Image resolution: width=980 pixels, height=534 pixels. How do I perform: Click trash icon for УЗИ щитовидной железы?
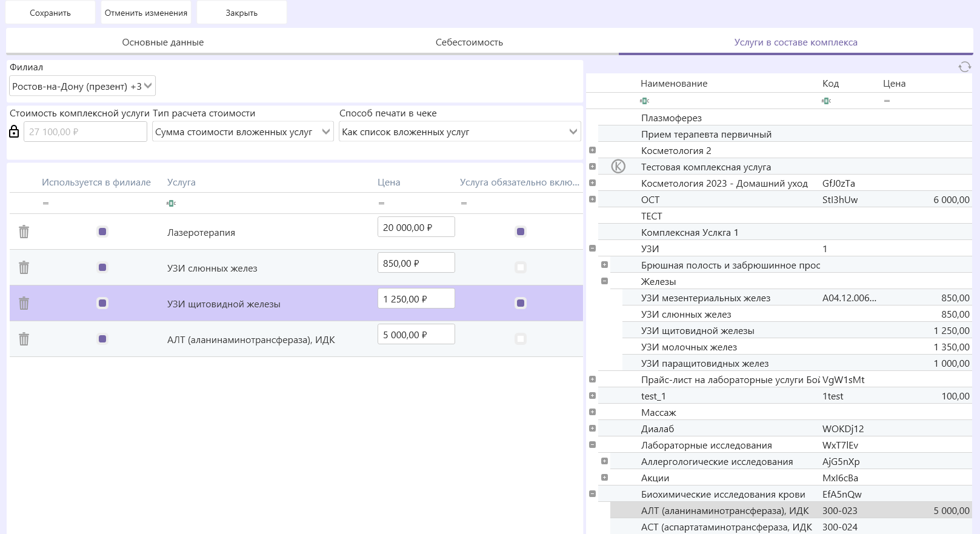click(x=24, y=303)
